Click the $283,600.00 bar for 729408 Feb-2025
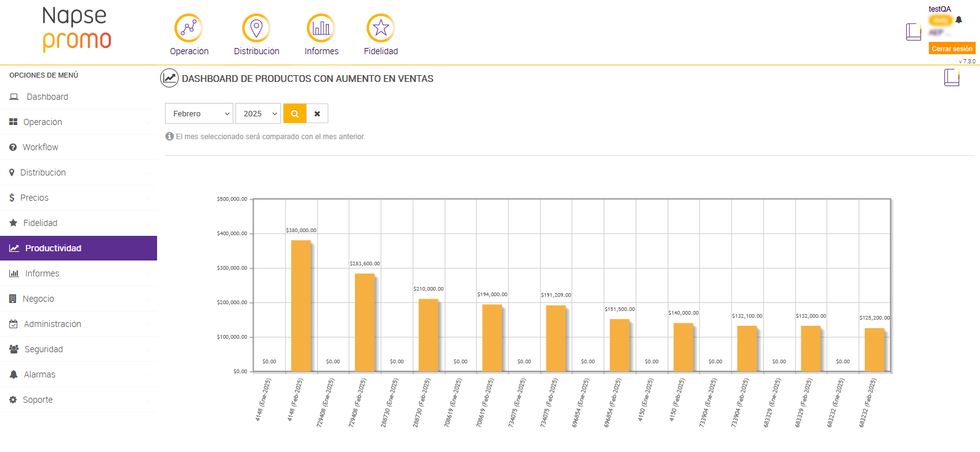The image size is (980, 452). tap(365, 322)
